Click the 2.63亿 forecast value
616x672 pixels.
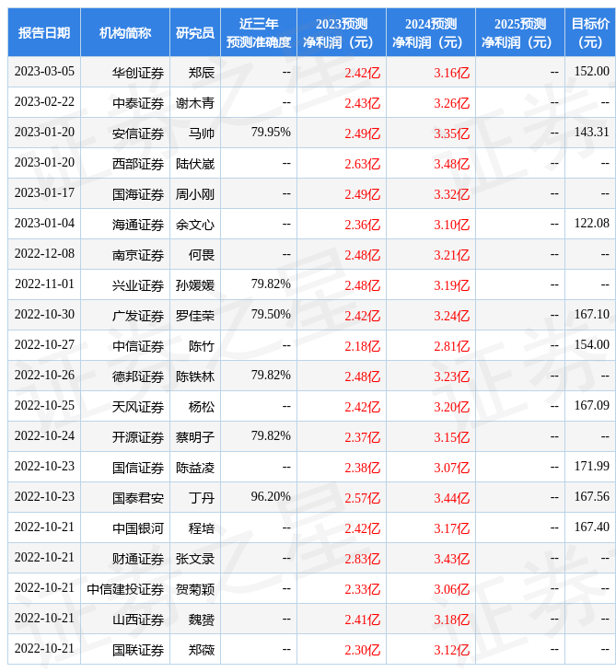(x=362, y=164)
